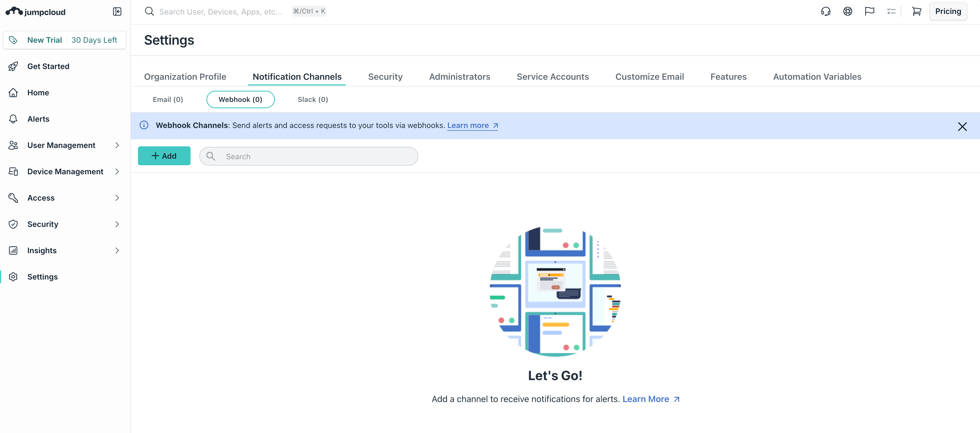Click the Home house icon
The image size is (980, 433).
tap(13, 93)
